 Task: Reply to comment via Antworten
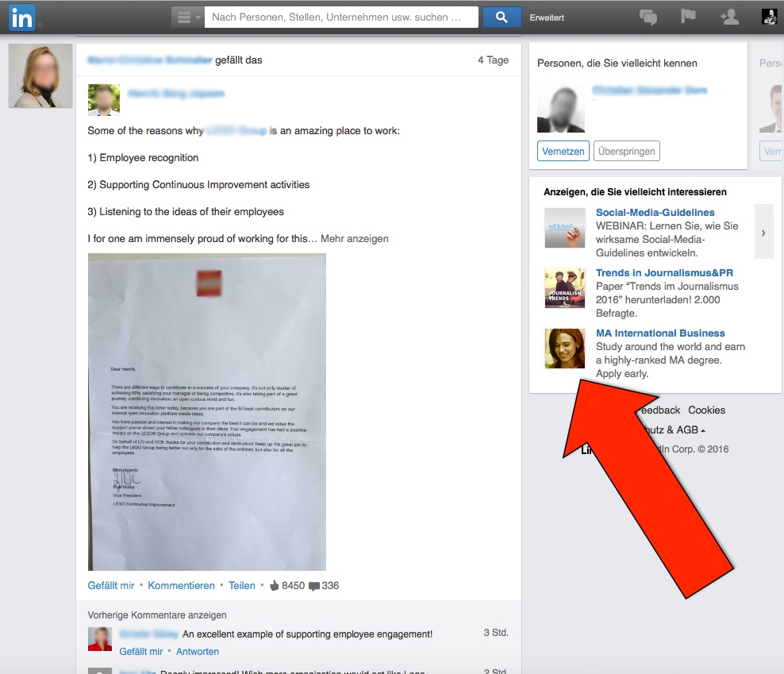[x=198, y=652]
